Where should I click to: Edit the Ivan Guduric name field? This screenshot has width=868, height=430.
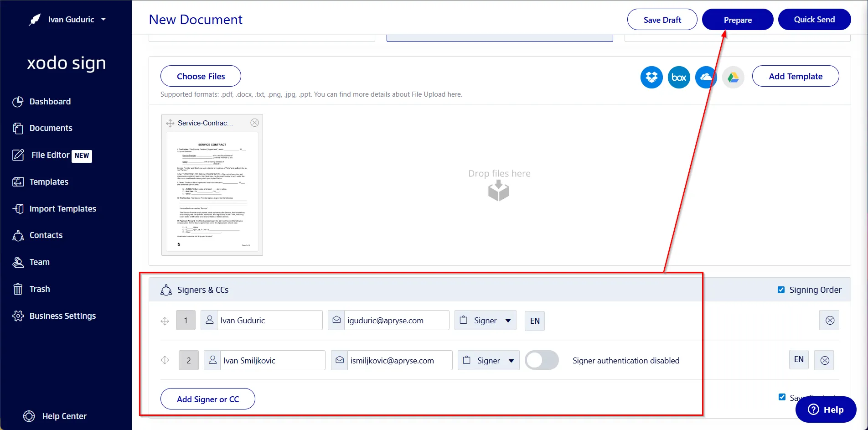tap(269, 320)
